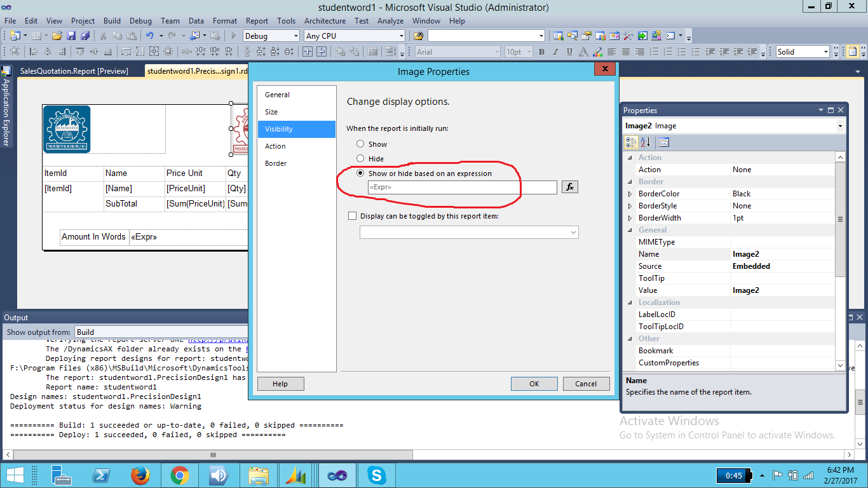Start debugging with the green play arrow

coord(233,36)
